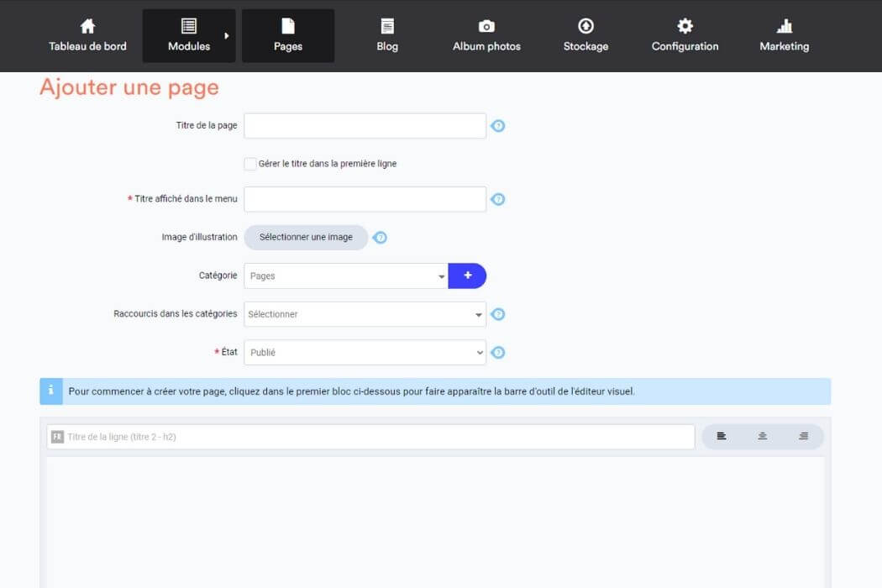Open the Tableau de bord home icon
The width and height of the screenshot is (882, 588).
point(87,26)
